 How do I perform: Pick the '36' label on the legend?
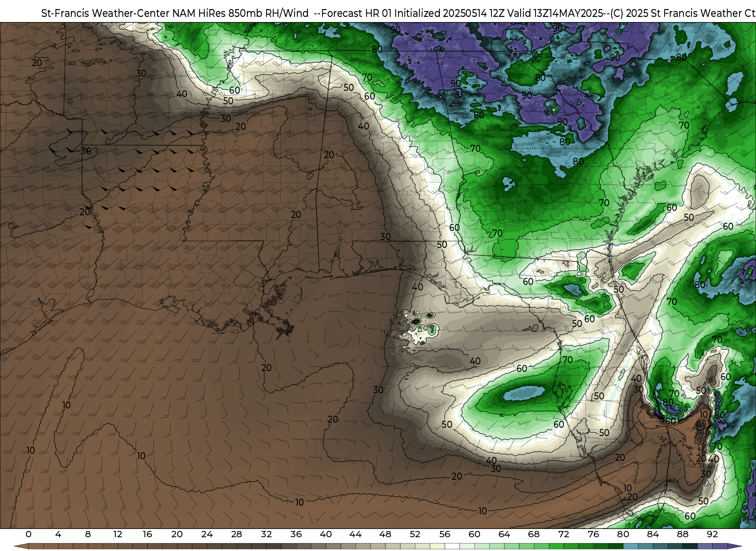(x=296, y=534)
